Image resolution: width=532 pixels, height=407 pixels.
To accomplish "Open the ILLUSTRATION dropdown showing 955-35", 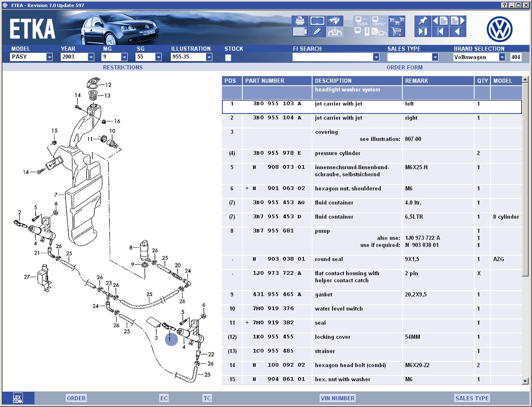I will [x=209, y=57].
